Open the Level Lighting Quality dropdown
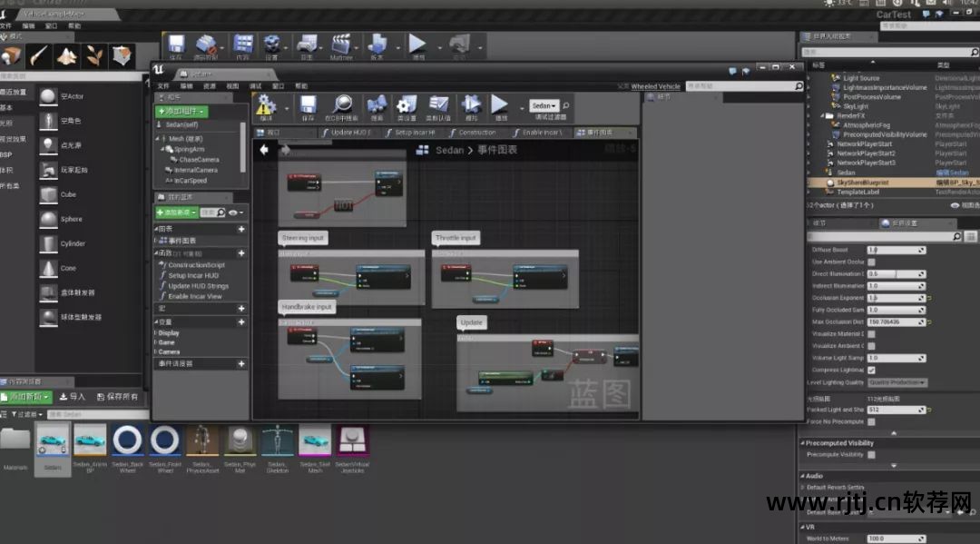 [897, 382]
